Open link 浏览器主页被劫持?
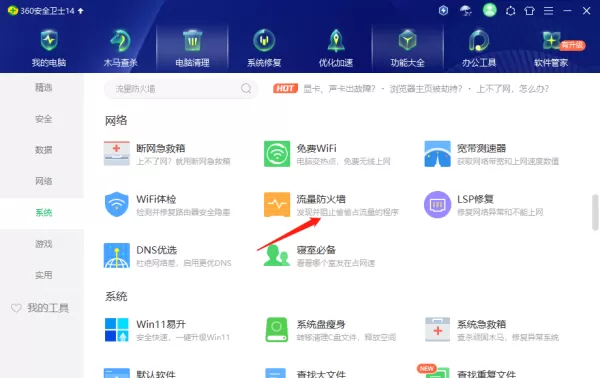The height and width of the screenshot is (378, 600). (x=426, y=89)
